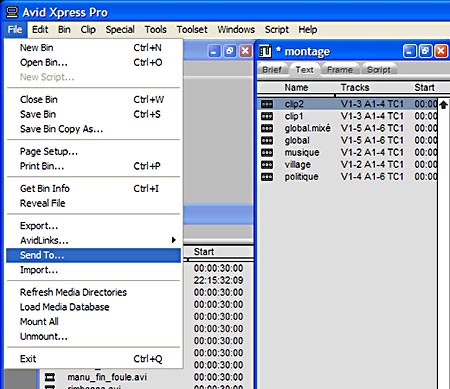The height and width of the screenshot is (389, 450).
Task: Click the village sequence icon
Action: pyautogui.click(x=267, y=165)
